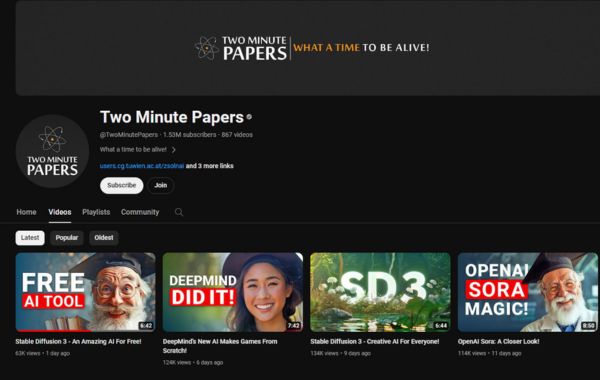This screenshot has height=380, width=600.
Task: Play the DEEPMIND DID IT thumbnail video
Action: click(233, 292)
